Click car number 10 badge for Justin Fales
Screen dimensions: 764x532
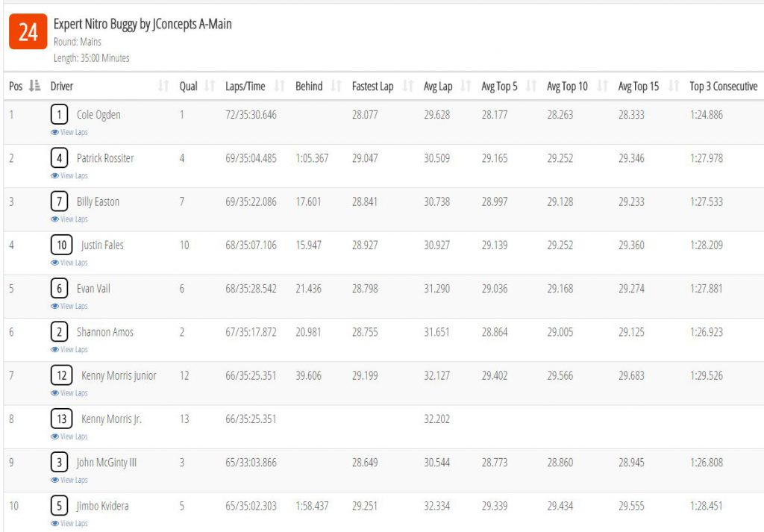point(61,245)
